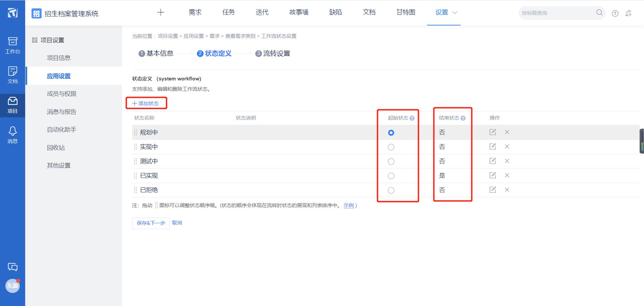
Task: Go to step 3 流转设置
Action: point(273,54)
